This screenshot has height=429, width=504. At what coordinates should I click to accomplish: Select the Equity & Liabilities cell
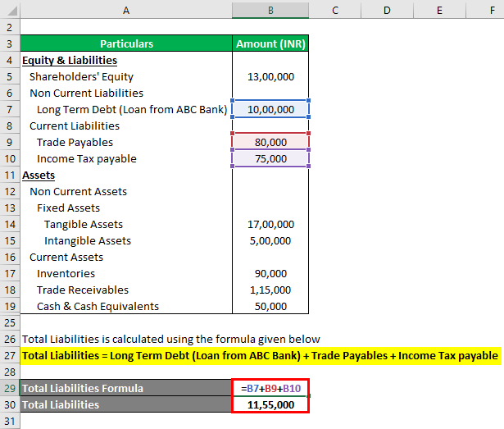click(x=126, y=60)
